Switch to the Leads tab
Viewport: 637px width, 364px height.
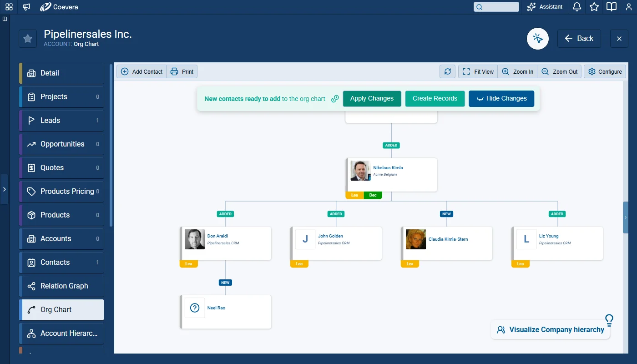[61, 121]
